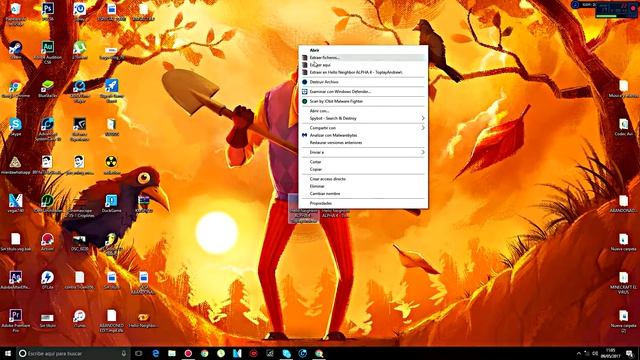Expand the Spybot - Search & Destroy submenu
Viewport: 640px width, 360px height.
(363, 118)
